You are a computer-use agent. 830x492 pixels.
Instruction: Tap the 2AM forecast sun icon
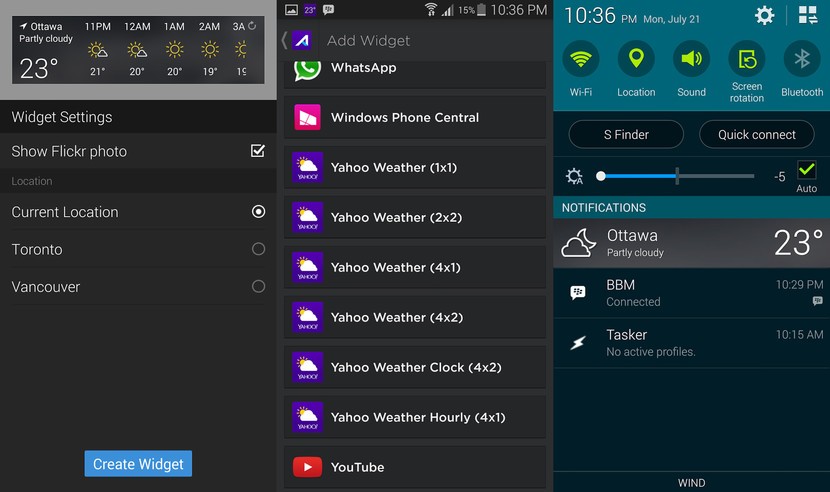(210, 50)
